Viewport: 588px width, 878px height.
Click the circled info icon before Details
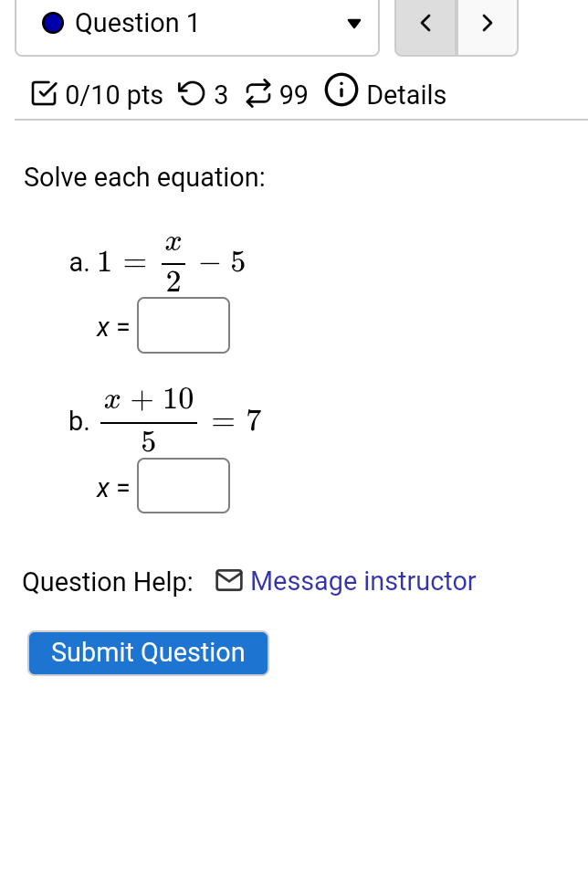pyautogui.click(x=341, y=93)
